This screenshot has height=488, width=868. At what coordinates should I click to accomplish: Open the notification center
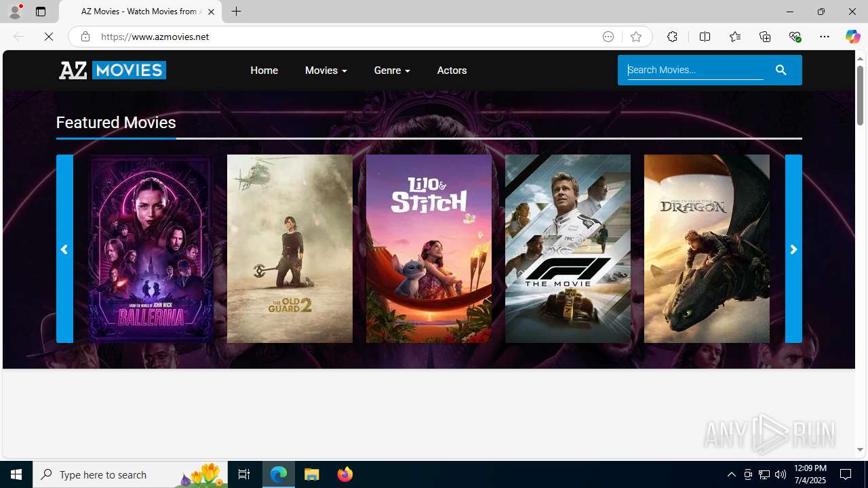pos(846,474)
